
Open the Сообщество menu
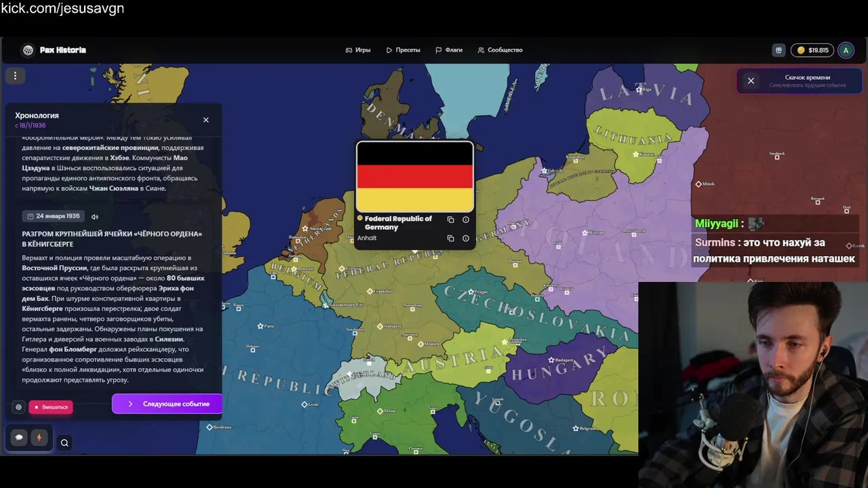pos(500,50)
